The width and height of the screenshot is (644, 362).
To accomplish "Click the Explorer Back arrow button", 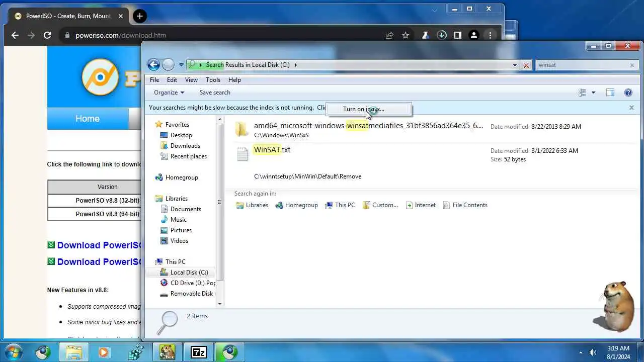I will (153, 64).
